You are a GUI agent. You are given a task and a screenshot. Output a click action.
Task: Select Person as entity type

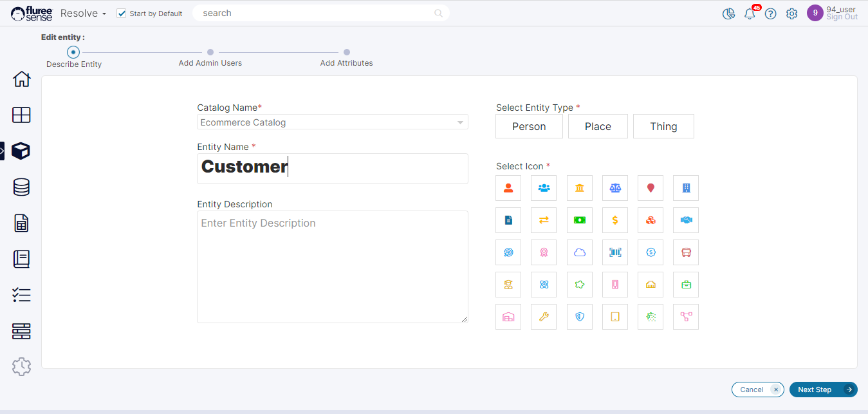(529, 127)
